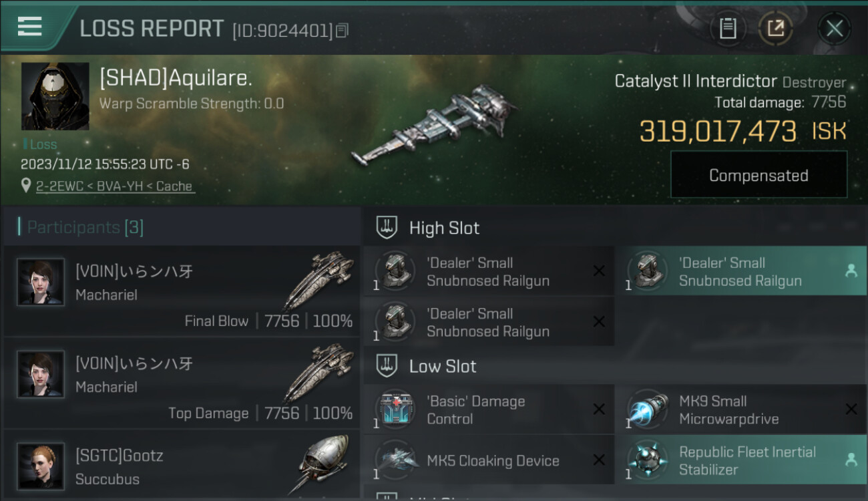The height and width of the screenshot is (501, 868).
Task: Copy the loss report ID
Action: tap(343, 31)
